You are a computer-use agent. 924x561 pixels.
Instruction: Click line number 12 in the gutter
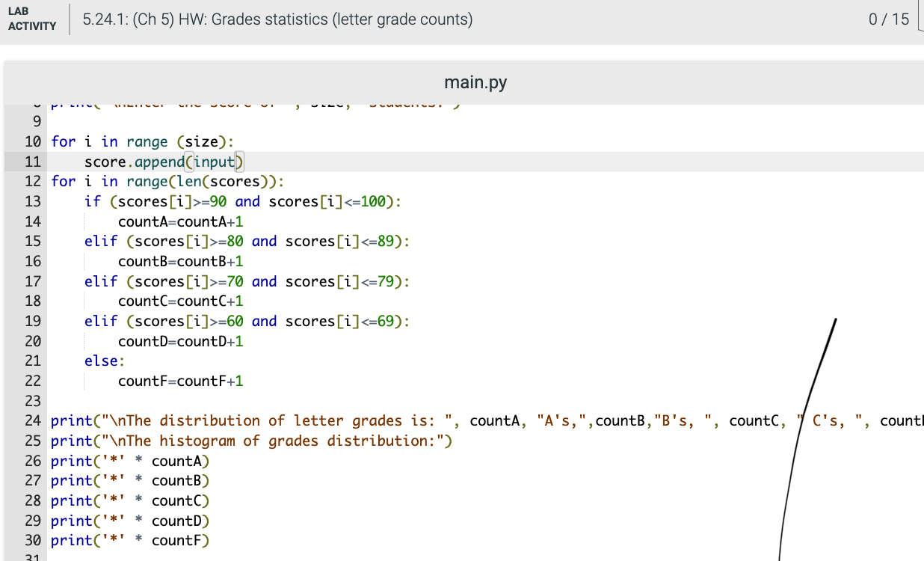tap(33, 181)
